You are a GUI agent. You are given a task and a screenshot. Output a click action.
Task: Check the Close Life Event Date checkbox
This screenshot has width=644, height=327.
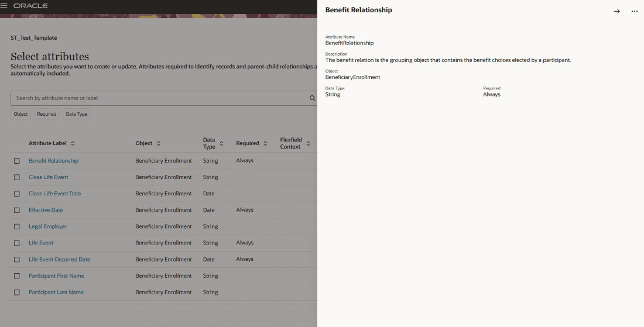pyautogui.click(x=17, y=194)
